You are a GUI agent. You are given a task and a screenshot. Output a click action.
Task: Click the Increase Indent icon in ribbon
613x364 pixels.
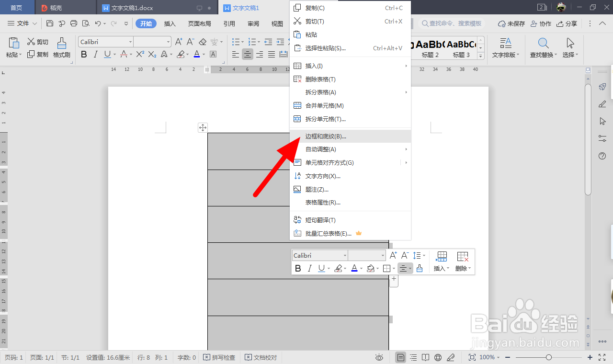(x=281, y=42)
